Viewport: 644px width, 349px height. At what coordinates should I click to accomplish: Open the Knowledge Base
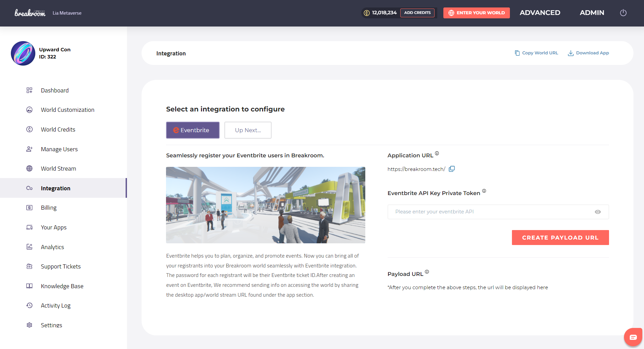click(62, 286)
